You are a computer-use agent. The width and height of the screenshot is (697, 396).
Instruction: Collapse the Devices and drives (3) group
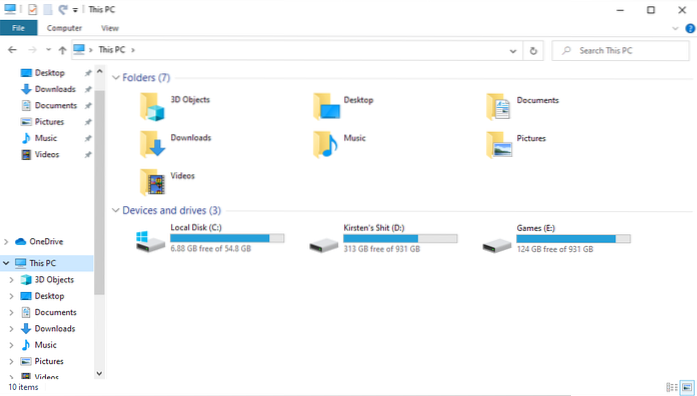[x=116, y=210]
